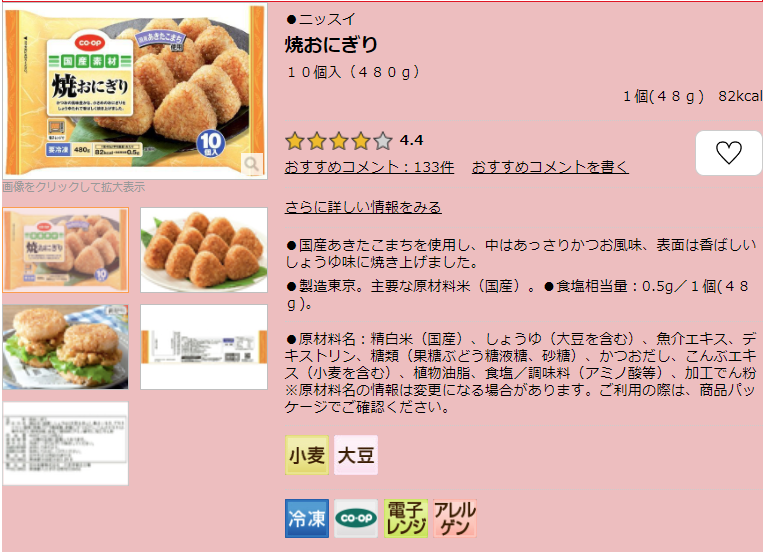Click the 電子レンジ microwave icon
This screenshot has width=766, height=552.
coord(405,518)
